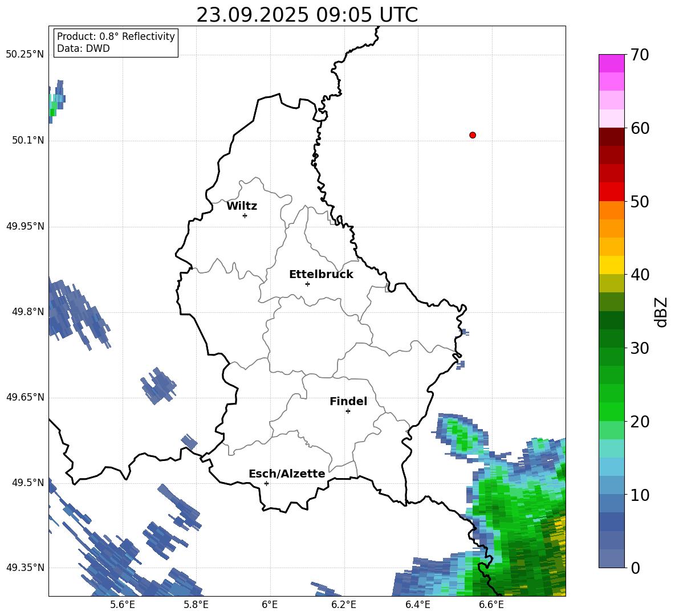Click the Ettelbruck cross marker
675x616 pixels.
click(x=307, y=284)
